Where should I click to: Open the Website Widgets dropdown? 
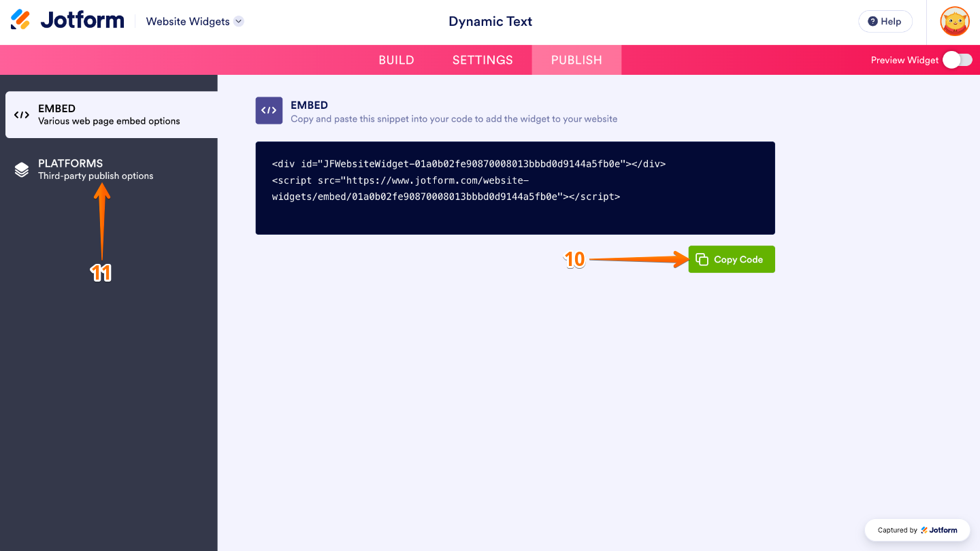click(195, 22)
